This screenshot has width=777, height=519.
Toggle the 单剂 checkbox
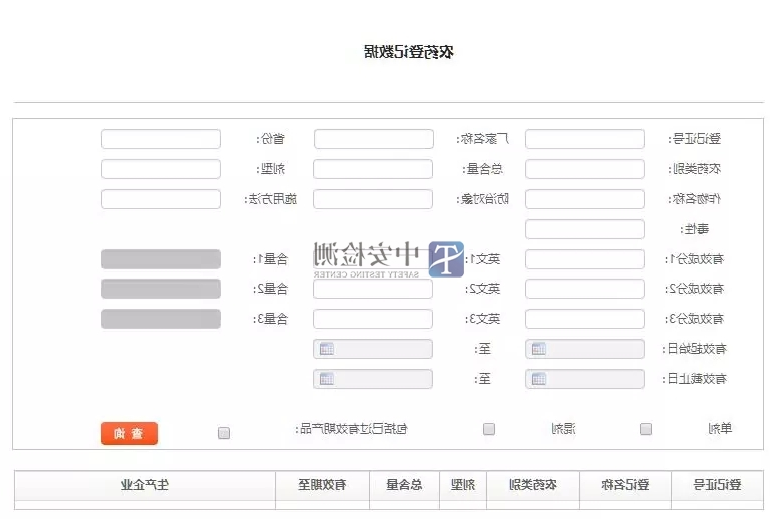tap(646, 429)
